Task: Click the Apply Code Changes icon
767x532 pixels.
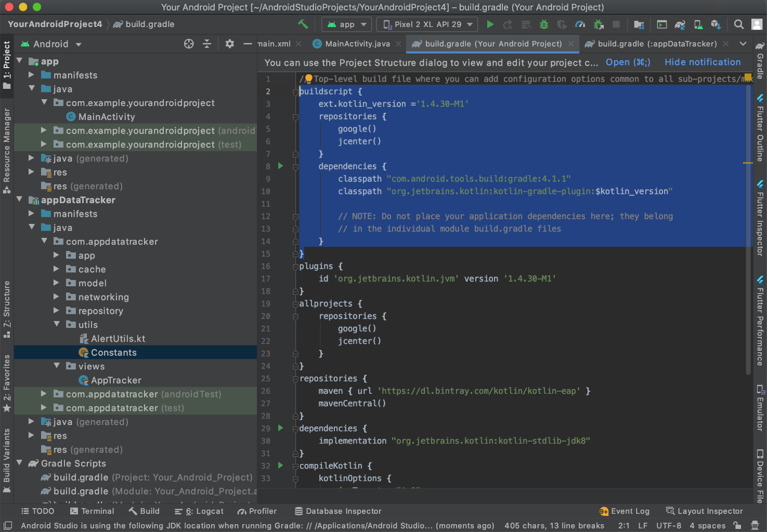Action: 526,24
